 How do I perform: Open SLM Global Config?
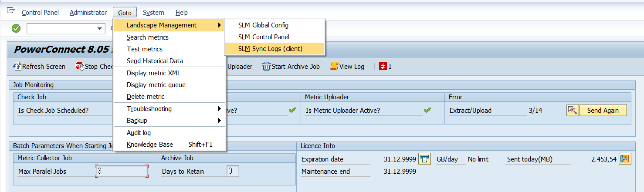pos(263,25)
